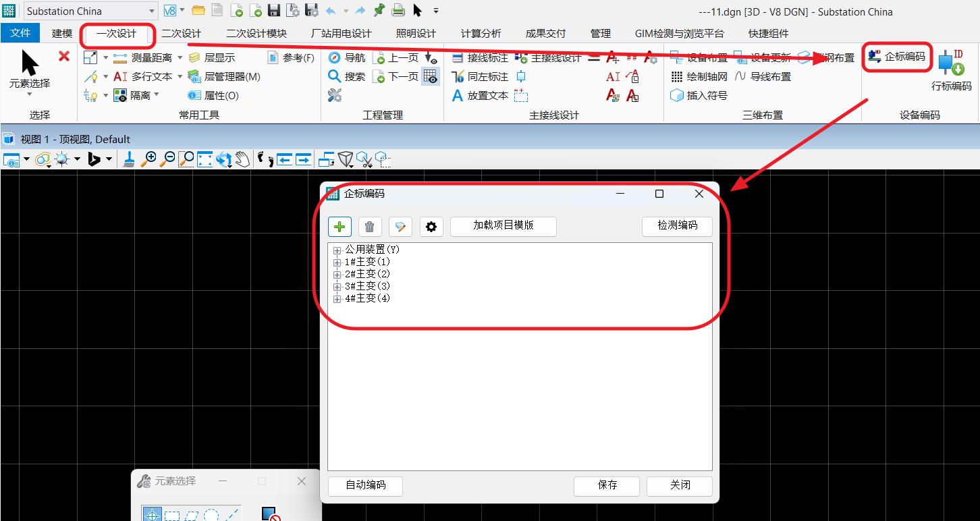Open the 绘制轴网 draw grid tool
The height and width of the screenshot is (521, 980).
[x=699, y=77]
